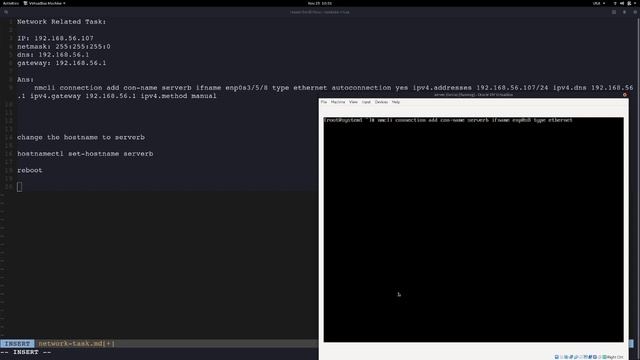Click the left of three editor header-bar icons
Image resolution: width=640 pixels, height=360 pixels.
coord(614,12)
